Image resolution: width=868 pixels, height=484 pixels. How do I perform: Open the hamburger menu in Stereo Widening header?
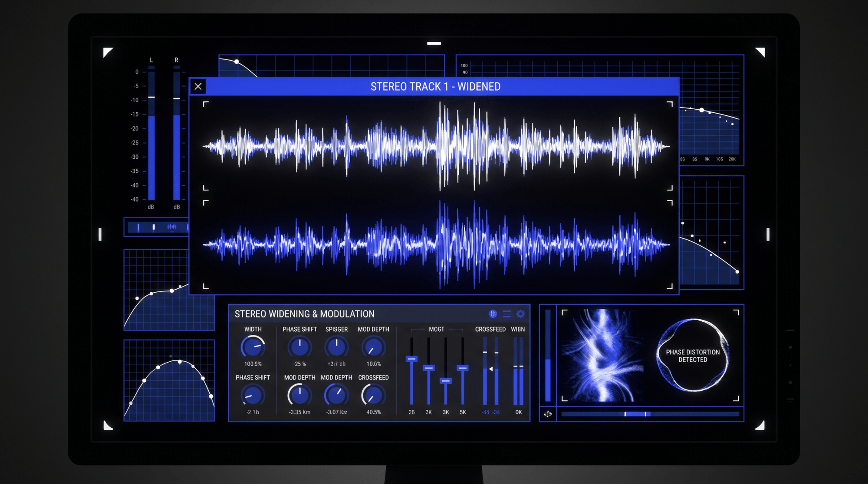click(506, 314)
